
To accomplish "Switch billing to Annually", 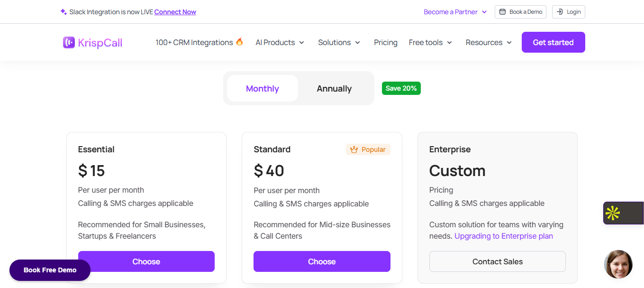I will click(x=334, y=88).
